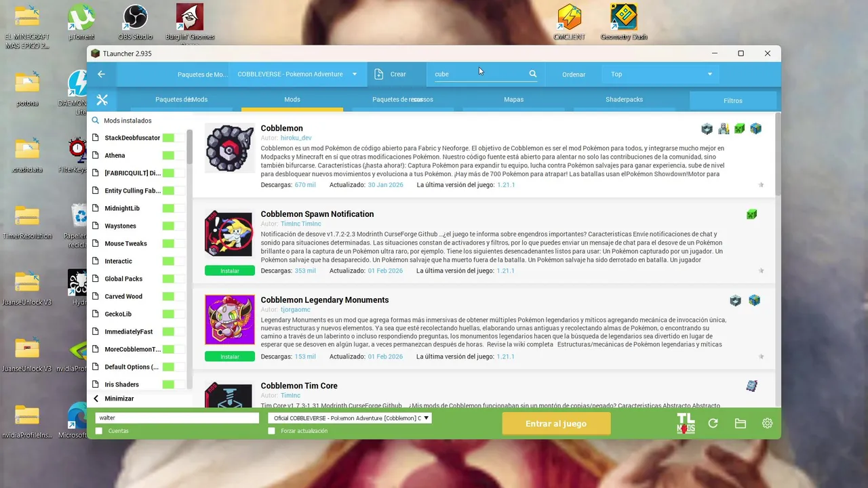The image size is (868, 488).
Task: Open the Shaderpacks tab
Action: coord(624,100)
